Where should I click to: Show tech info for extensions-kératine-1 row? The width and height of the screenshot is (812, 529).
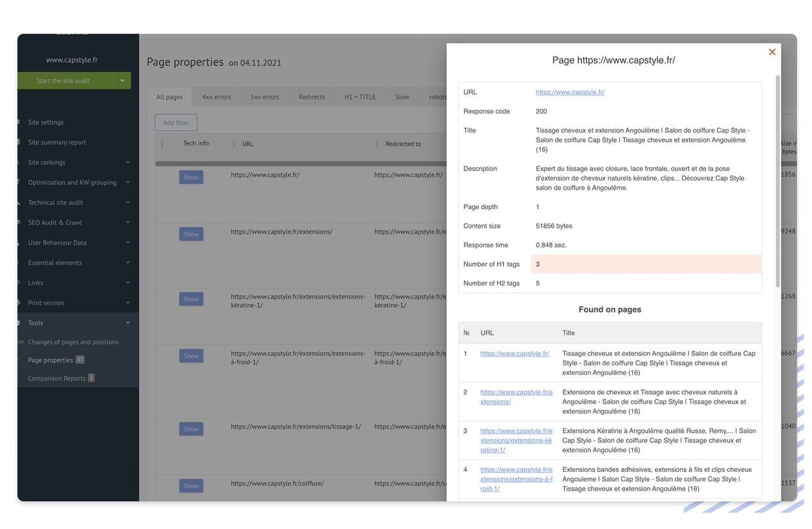[191, 299]
